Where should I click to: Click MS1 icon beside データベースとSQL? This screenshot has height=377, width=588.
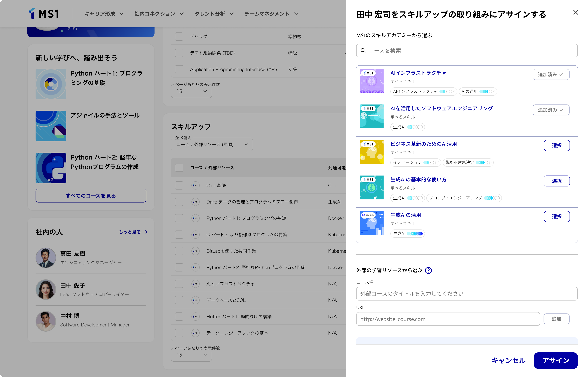195,300
